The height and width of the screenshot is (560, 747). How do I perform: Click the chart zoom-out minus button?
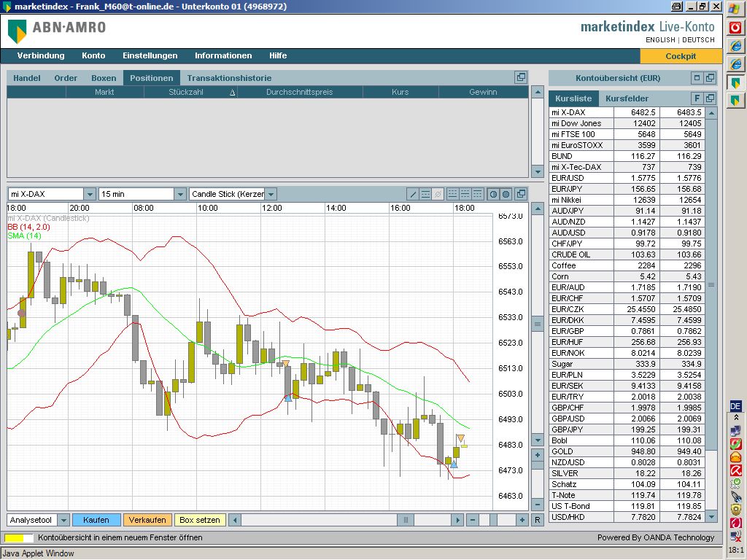(x=538, y=469)
